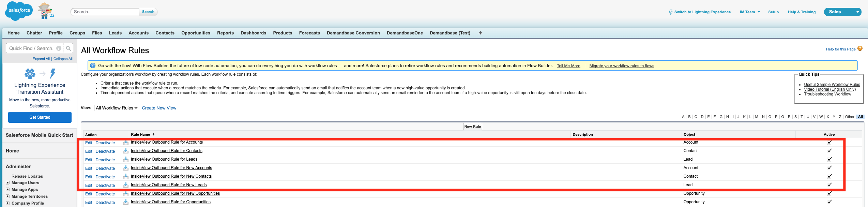
Task: Open the Sales app switcher dropdown
Action: pos(842,12)
